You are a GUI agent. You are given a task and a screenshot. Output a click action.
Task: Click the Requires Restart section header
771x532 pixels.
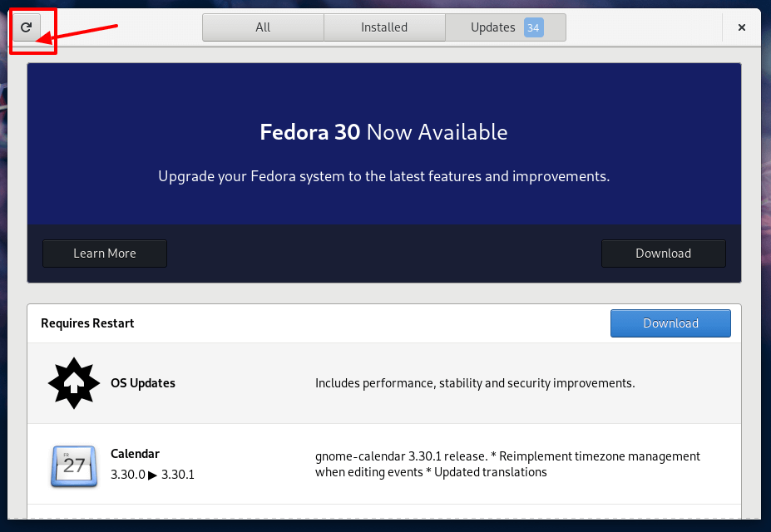point(87,323)
